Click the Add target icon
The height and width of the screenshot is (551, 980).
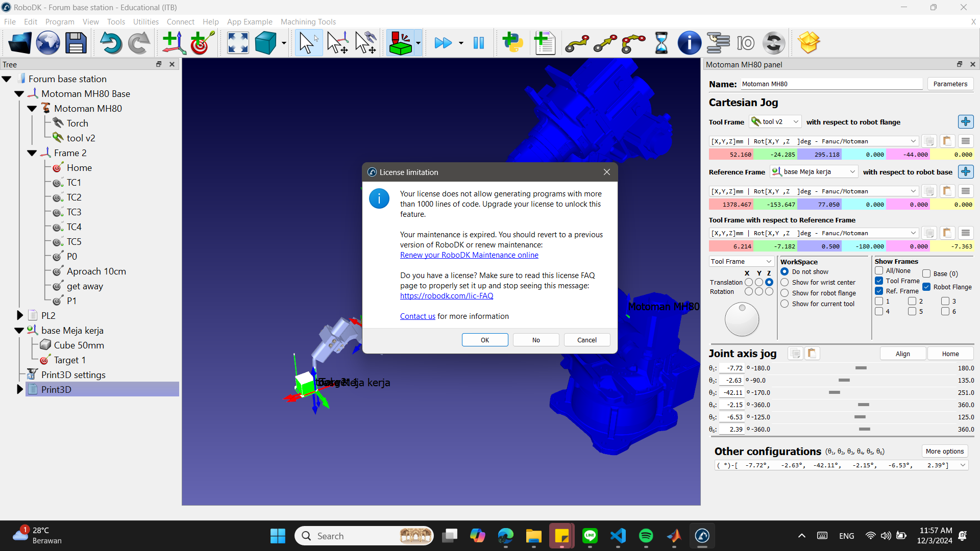(x=202, y=43)
